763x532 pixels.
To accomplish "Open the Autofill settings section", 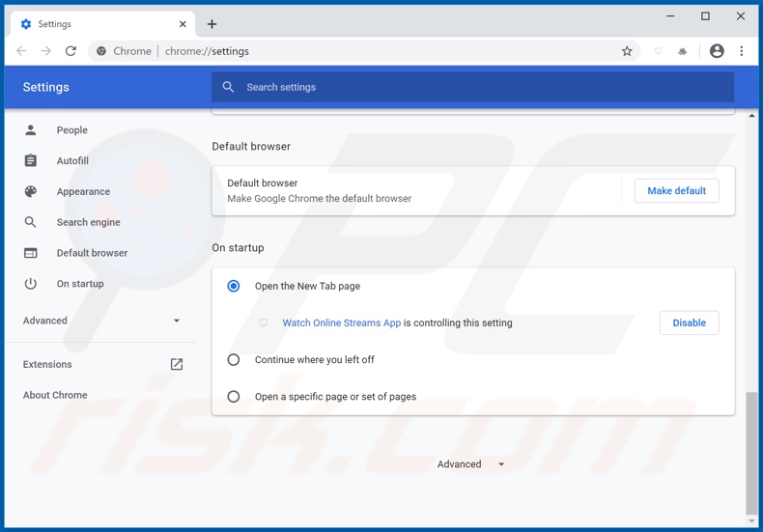I will 72,160.
